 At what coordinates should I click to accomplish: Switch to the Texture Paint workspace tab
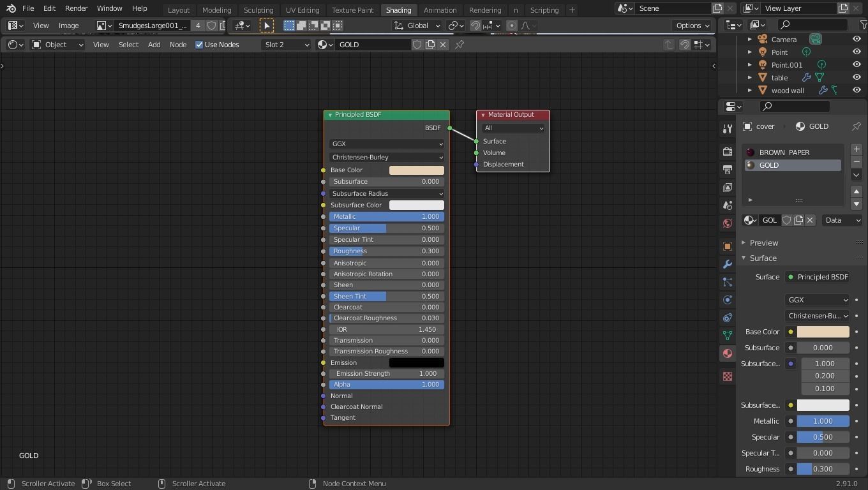(352, 10)
